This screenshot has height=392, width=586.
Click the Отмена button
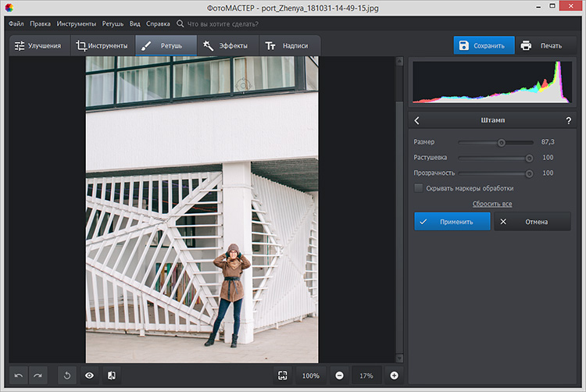[531, 222]
